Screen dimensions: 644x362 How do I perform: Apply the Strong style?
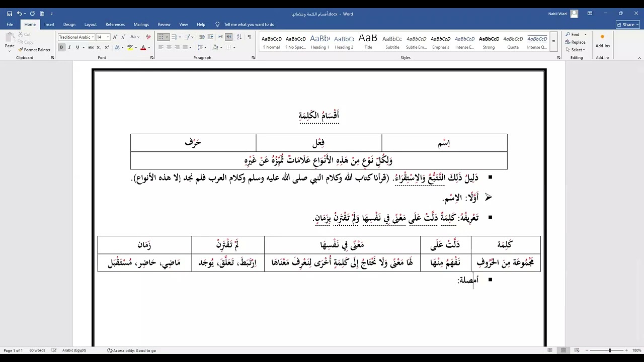tap(489, 42)
